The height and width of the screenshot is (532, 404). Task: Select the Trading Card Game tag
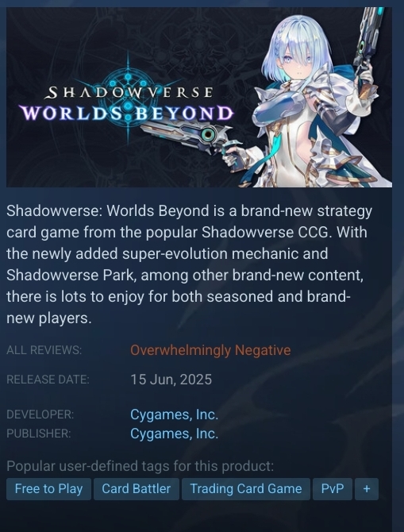(x=246, y=489)
